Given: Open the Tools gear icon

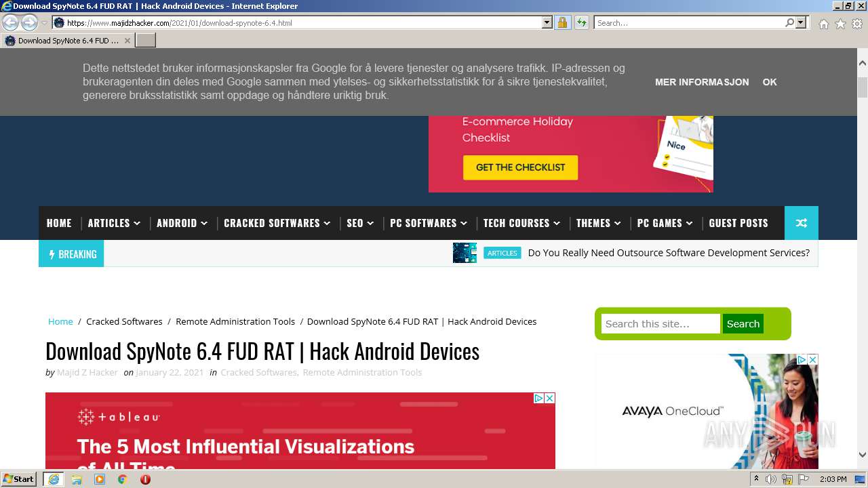Looking at the screenshot, I should point(857,24).
